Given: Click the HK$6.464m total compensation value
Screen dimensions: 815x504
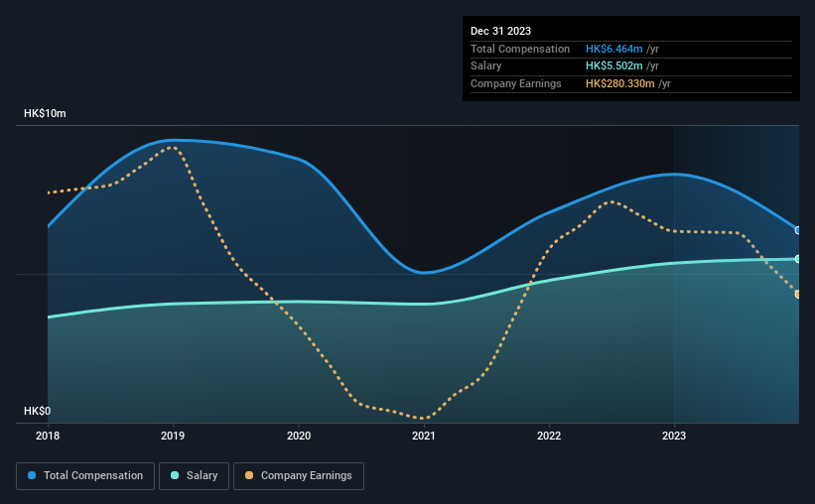Looking at the screenshot, I should coord(613,49).
